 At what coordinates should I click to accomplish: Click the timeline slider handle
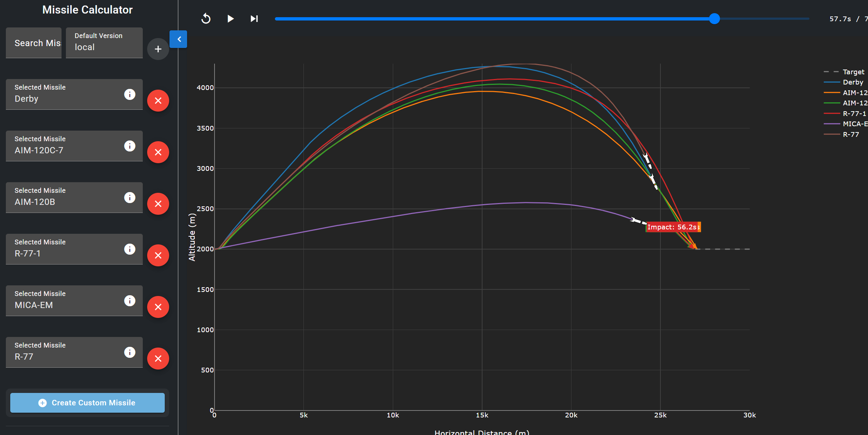tap(714, 19)
